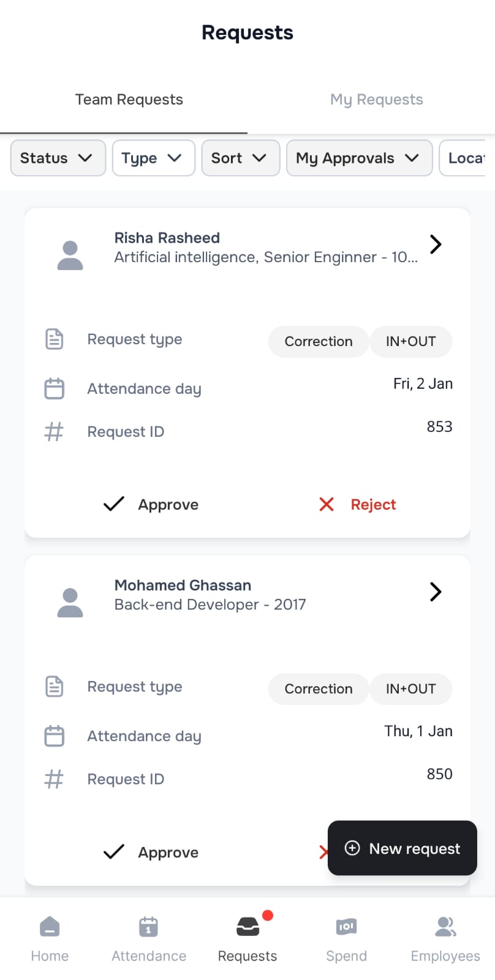
Task: Open Risha Rasheed's request details chevron
Action: click(436, 244)
